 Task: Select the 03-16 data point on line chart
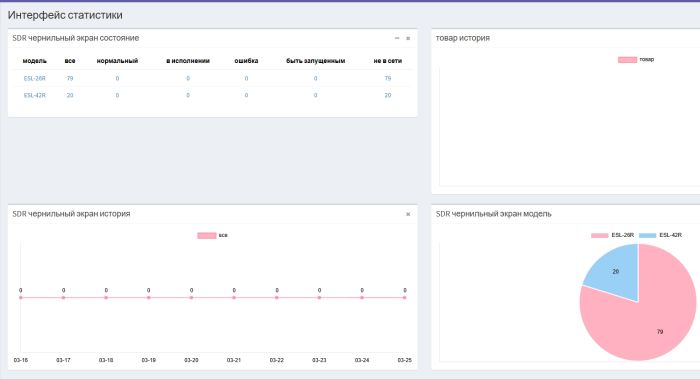point(21,297)
